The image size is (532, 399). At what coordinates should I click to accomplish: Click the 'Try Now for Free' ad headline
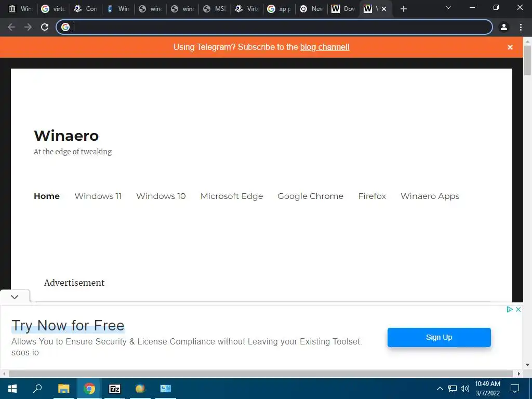click(68, 325)
